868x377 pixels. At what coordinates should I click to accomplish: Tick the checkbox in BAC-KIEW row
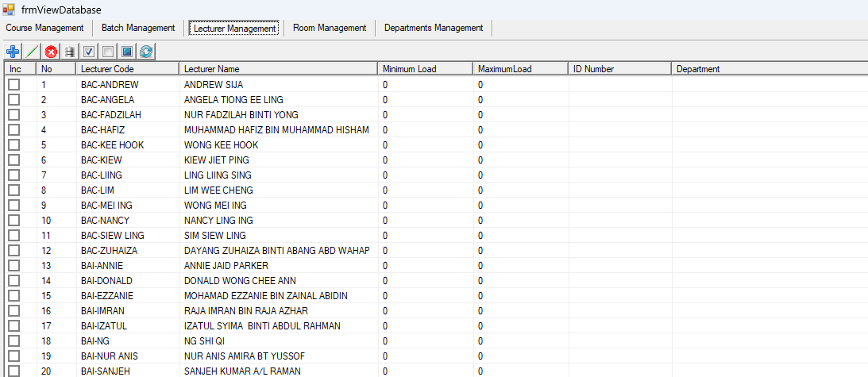coord(14,160)
